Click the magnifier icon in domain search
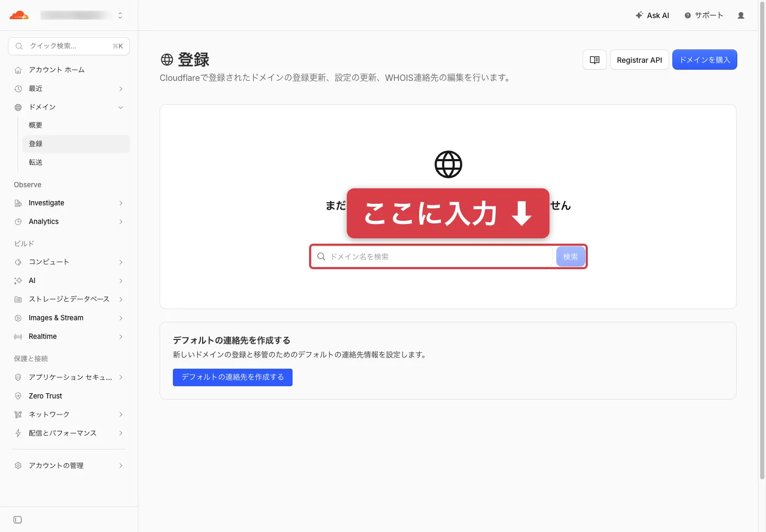 (321, 256)
